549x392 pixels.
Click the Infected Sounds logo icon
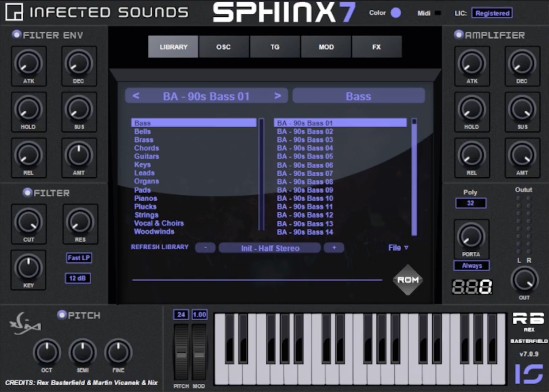click(14, 12)
